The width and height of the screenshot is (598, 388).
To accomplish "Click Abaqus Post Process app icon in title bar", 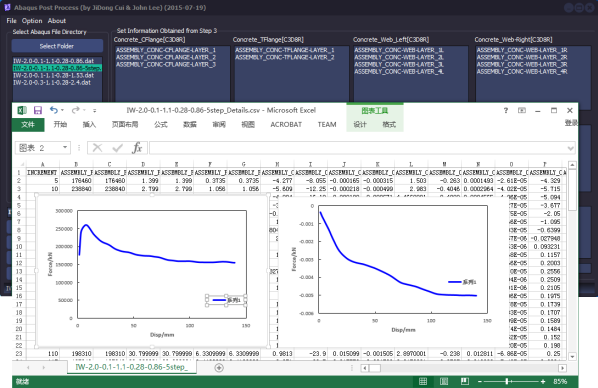I will (x=7, y=7).
